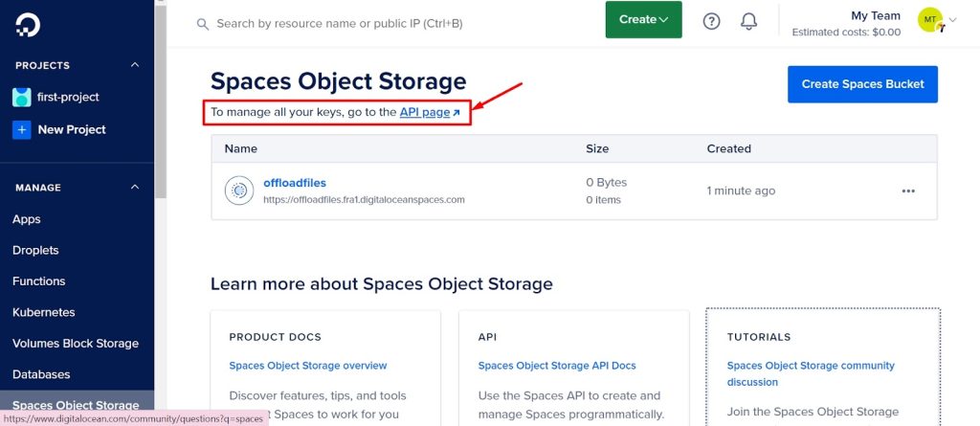Open Spaces Object Storage overview link

(308, 366)
